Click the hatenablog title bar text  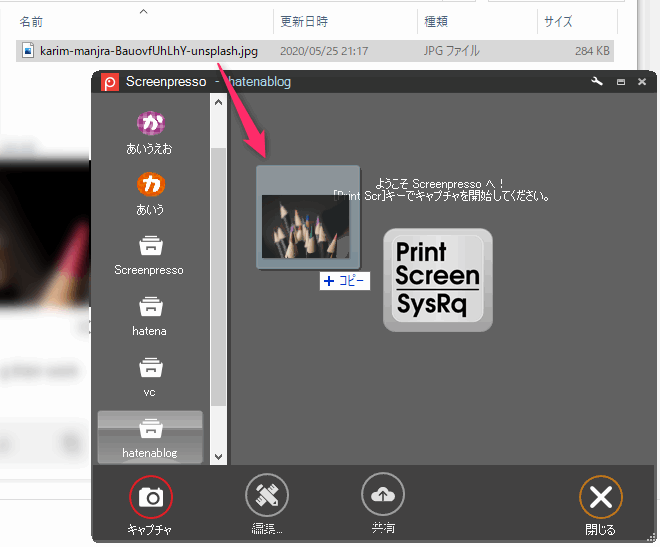pos(260,82)
